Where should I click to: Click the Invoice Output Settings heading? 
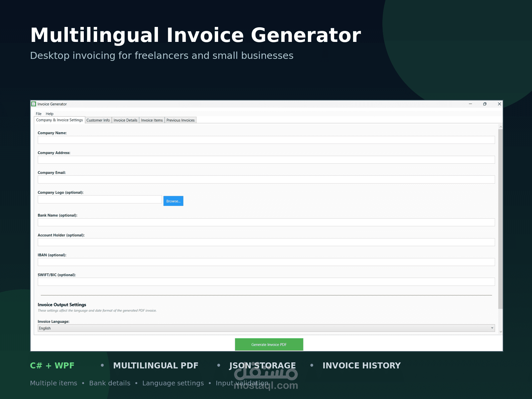(62, 305)
